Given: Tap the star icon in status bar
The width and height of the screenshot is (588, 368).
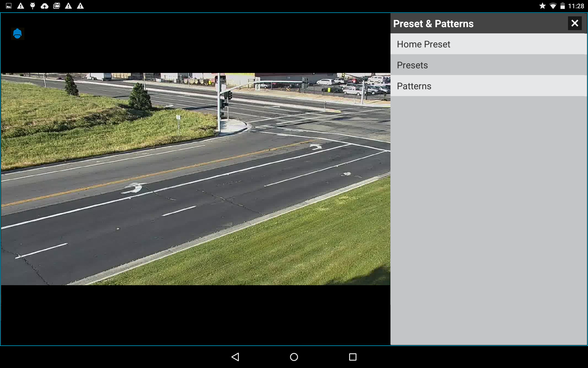Looking at the screenshot, I should tap(542, 6).
